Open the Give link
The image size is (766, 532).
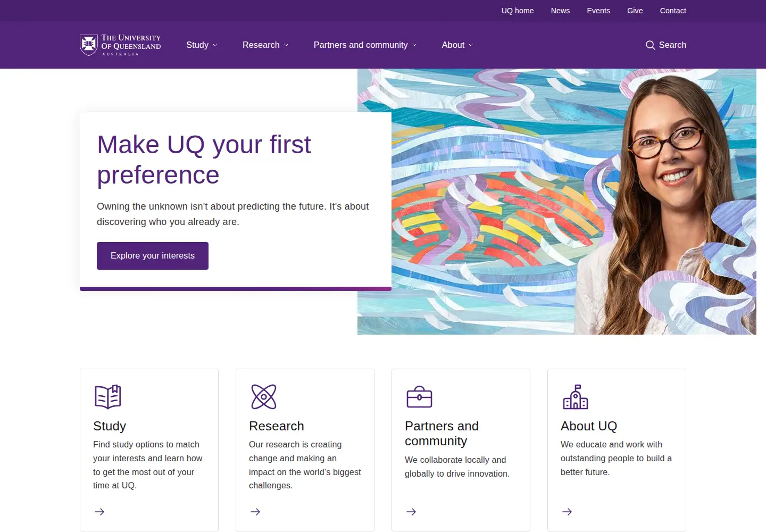coord(635,11)
